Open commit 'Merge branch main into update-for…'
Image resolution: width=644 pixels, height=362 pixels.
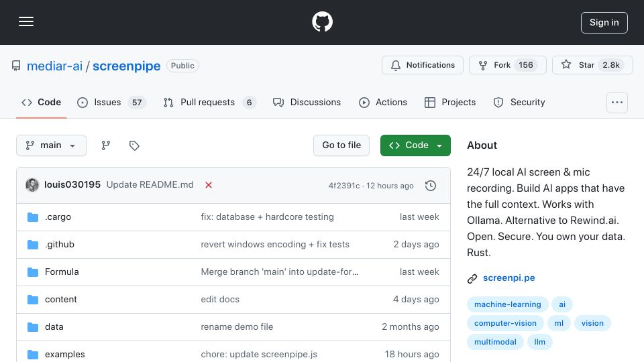pos(280,271)
